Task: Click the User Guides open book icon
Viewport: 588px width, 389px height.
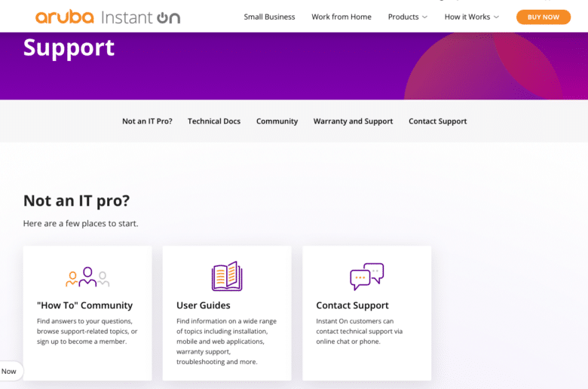Action: [227, 276]
